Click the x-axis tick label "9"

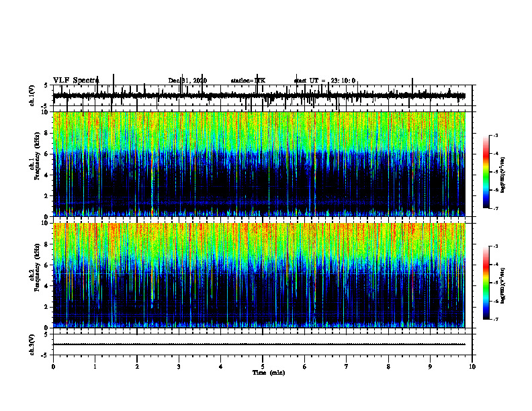click(x=430, y=367)
